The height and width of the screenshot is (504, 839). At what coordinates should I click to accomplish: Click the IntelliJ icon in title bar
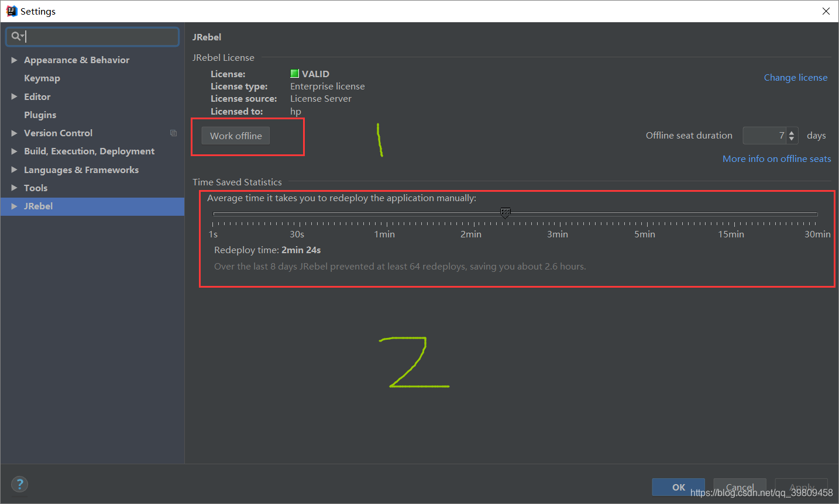point(11,11)
